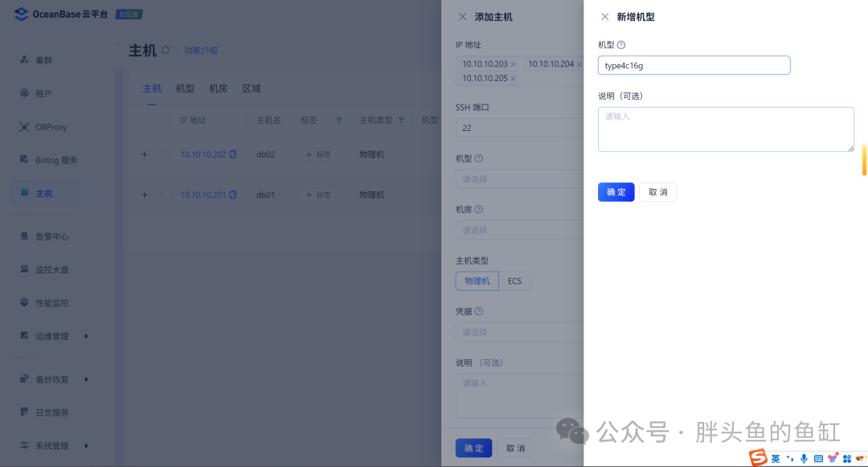
Task: Expand the 运维管理 submenu arrow
Action: 86,336
